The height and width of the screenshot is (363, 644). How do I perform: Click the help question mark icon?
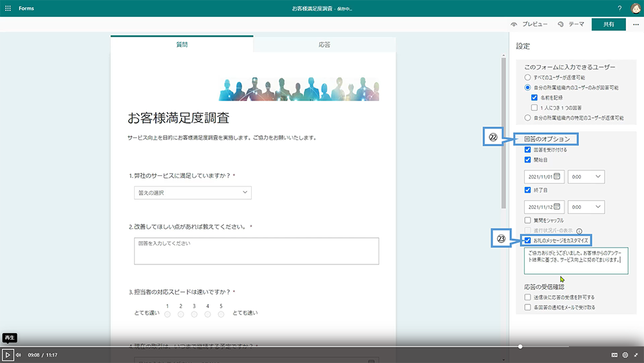pyautogui.click(x=620, y=8)
